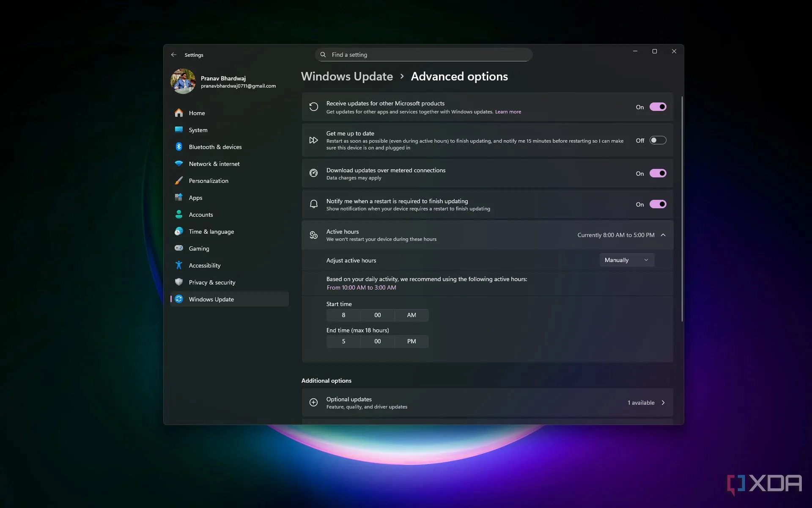
Task: Click the account email pranavbhardwaj0711@gmail.com
Action: point(238,86)
